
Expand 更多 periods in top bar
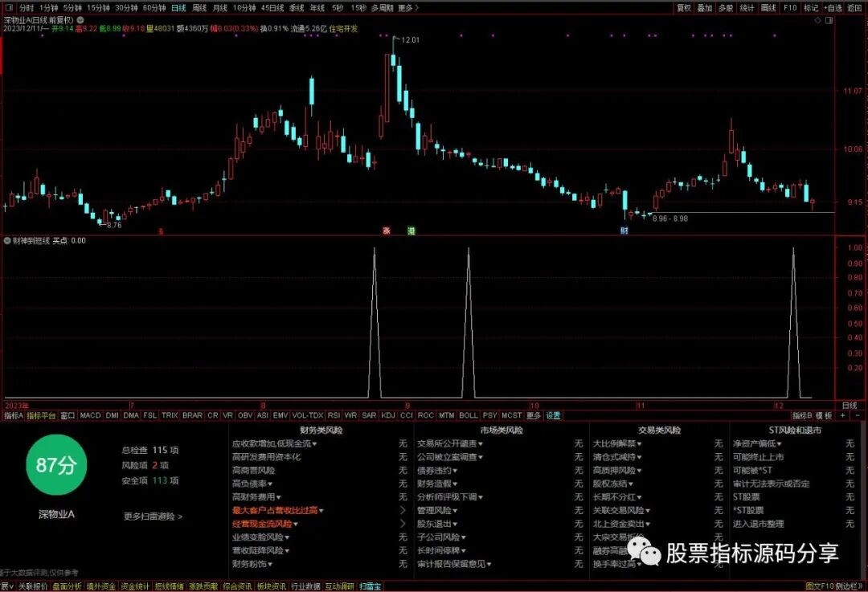(408, 8)
